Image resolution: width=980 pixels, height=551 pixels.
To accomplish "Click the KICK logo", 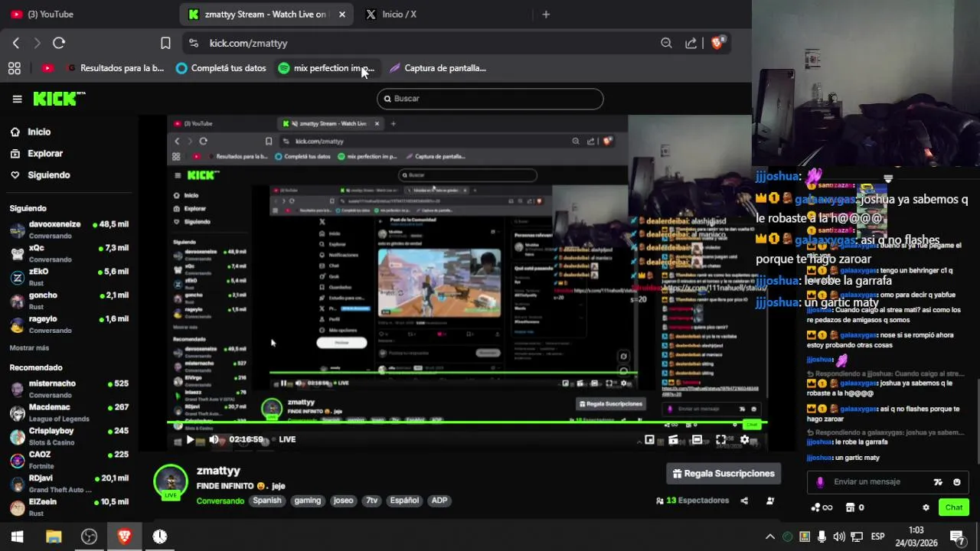I will [59, 99].
